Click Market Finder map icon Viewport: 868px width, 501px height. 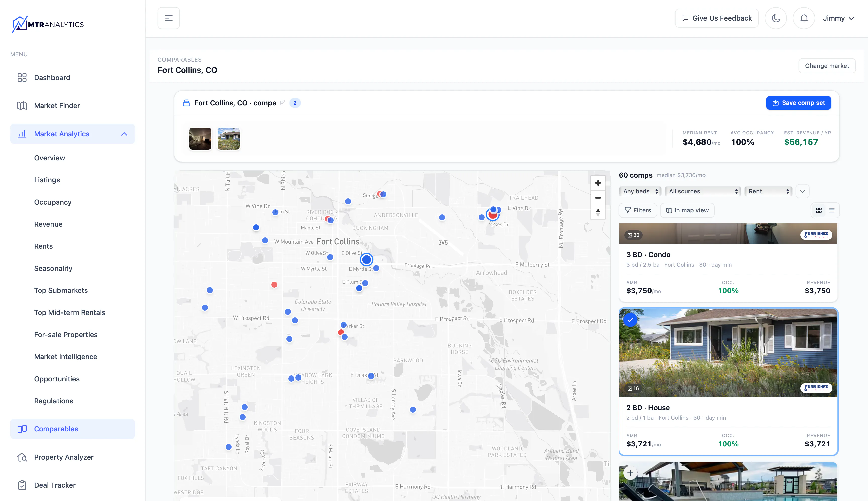pyautogui.click(x=22, y=106)
